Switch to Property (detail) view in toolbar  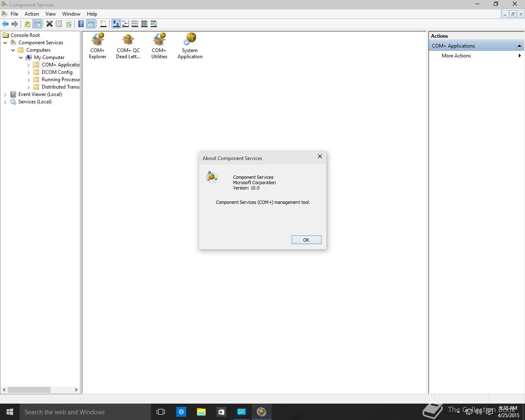144,24
